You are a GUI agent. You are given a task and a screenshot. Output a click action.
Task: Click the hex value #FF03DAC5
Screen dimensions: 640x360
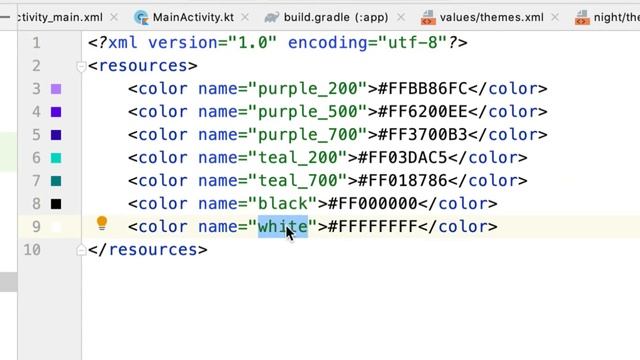pos(402,158)
